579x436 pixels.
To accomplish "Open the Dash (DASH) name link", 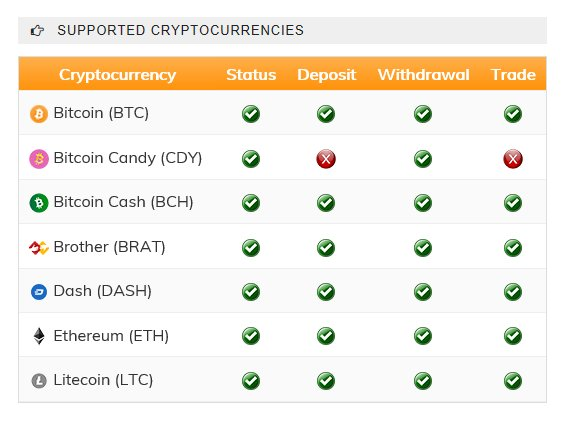I will pos(103,291).
